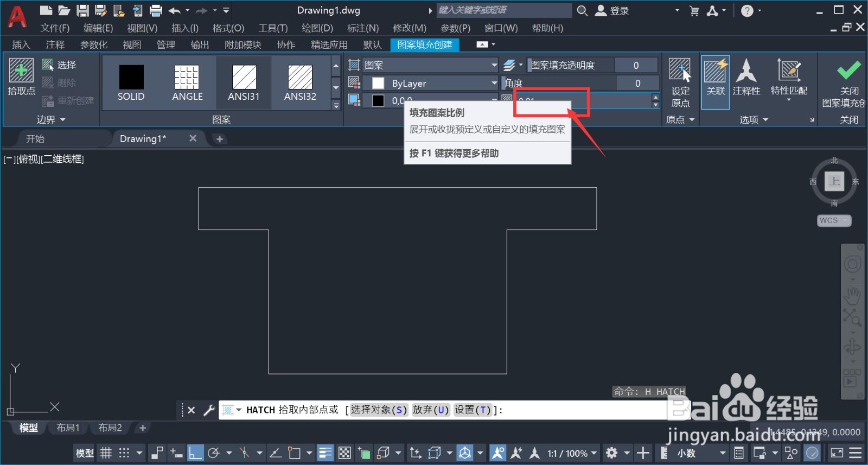Viewport: 868px width, 465px height.
Task: Click the black background color swatch
Action: (x=378, y=100)
